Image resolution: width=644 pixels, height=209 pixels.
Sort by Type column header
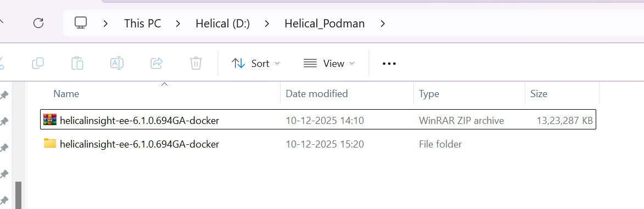click(x=429, y=94)
